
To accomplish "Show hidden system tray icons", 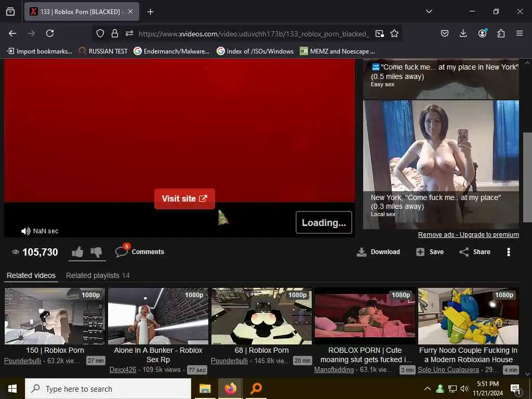I will pyautogui.click(x=428, y=389).
